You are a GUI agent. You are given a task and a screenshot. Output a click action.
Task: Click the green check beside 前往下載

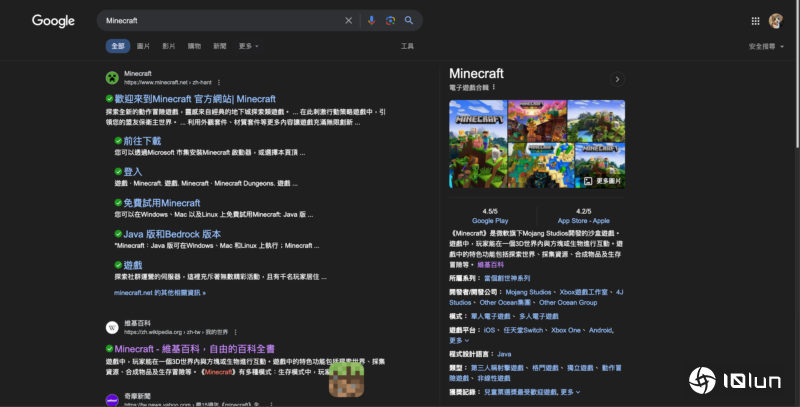[x=118, y=141]
